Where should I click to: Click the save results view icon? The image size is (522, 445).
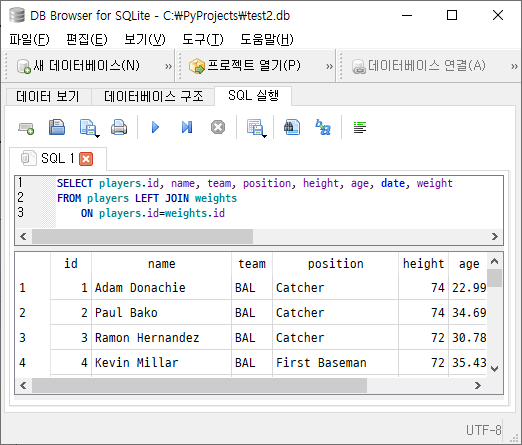point(255,127)
